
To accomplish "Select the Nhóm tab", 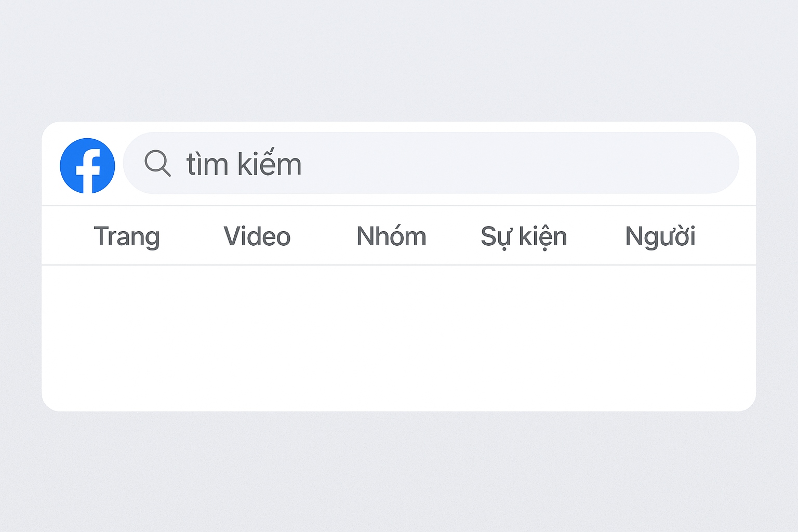I will coord(391,236).
